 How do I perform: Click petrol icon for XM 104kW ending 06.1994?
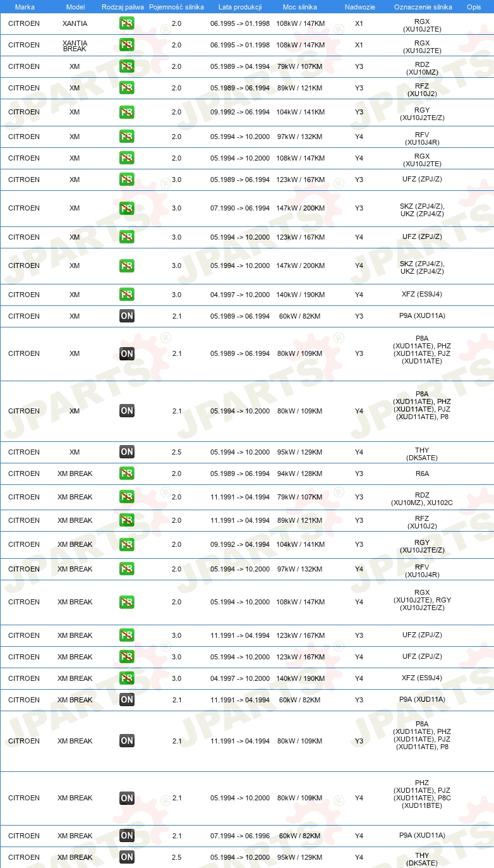pos(127,112)
